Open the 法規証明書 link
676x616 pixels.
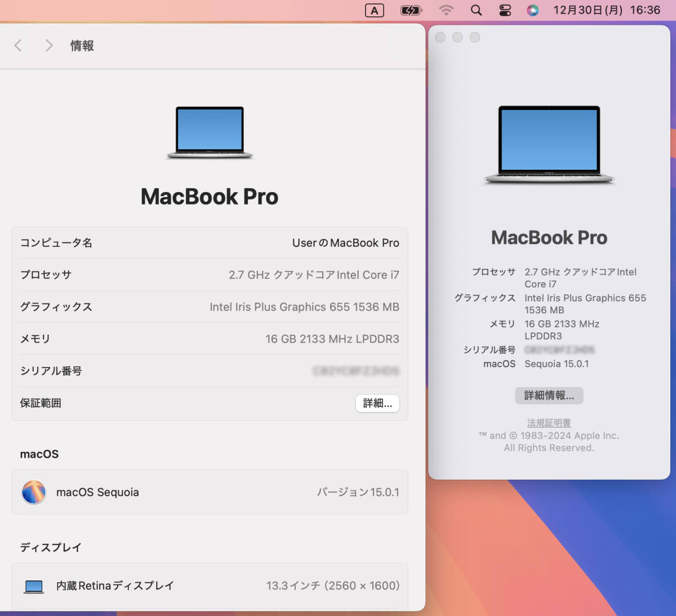coord(549,423)
